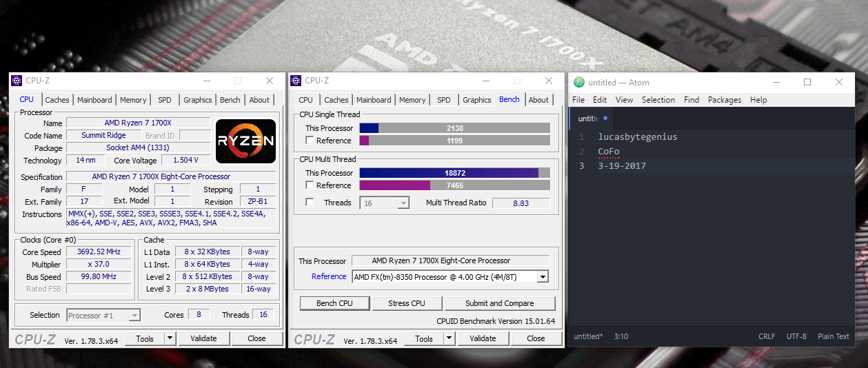
Task: Open the Reference processor dropdown (AMD FX-8350)
Action: pos(450,277)
